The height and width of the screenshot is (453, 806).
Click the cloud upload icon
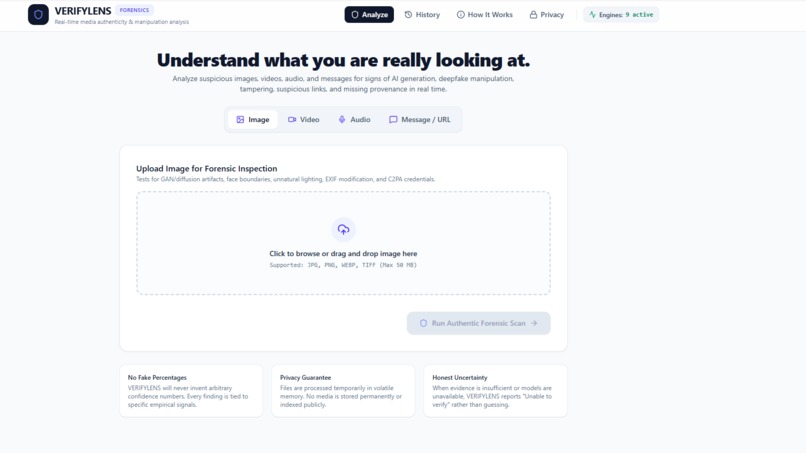tap(343, 229)
